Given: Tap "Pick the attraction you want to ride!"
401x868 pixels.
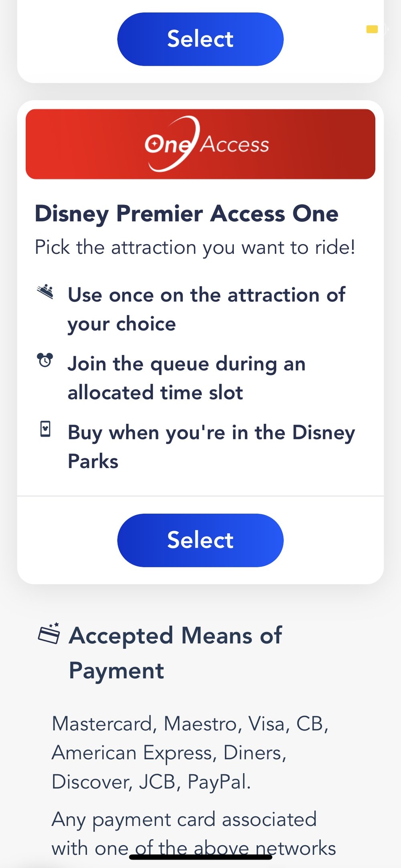Looking at the screenshot, I should point(195,247).
